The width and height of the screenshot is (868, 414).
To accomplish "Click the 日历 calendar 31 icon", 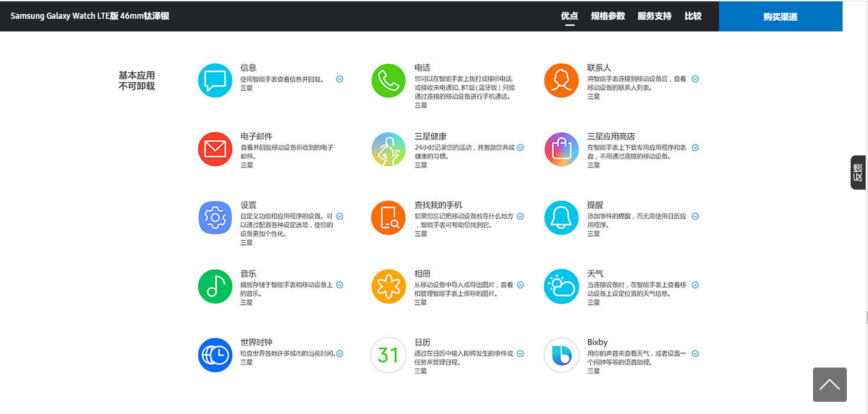I will 389,355.
